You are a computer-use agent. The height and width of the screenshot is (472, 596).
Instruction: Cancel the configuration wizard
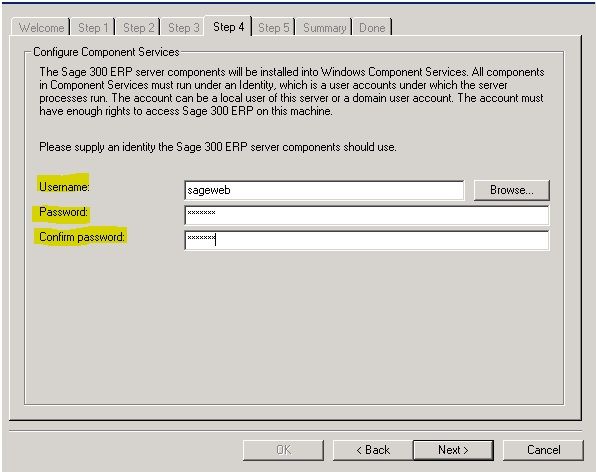(543, 450)
